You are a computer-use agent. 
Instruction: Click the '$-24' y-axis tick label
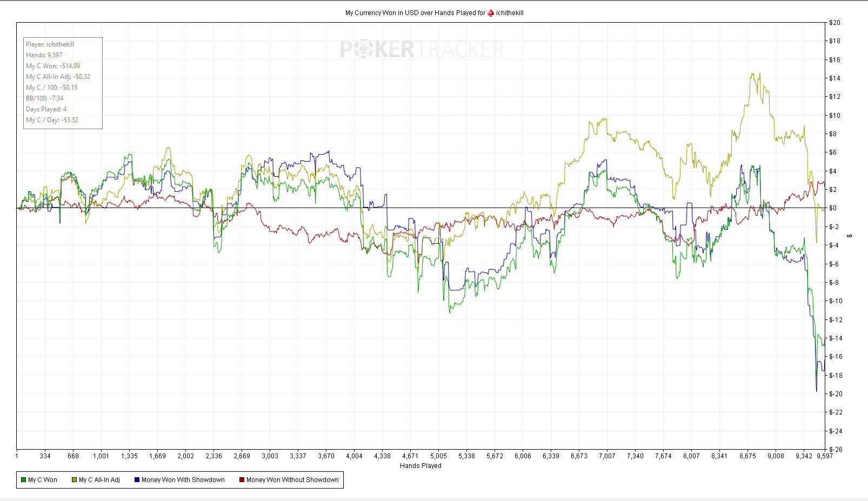point(836,431)
